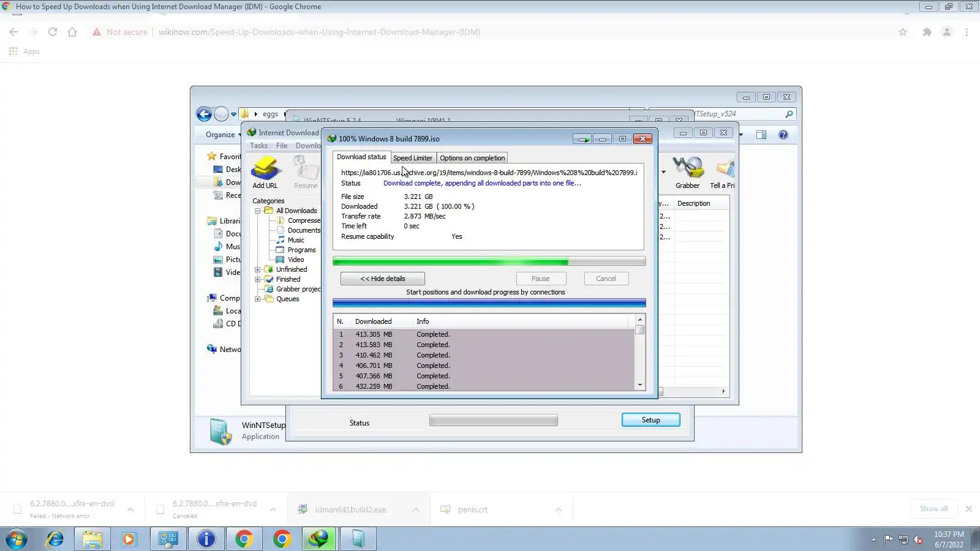This screenshot has height=551, width=980.
Task: Select connection row 1 with 413.305 MB
Action: [x=484, y=334]
